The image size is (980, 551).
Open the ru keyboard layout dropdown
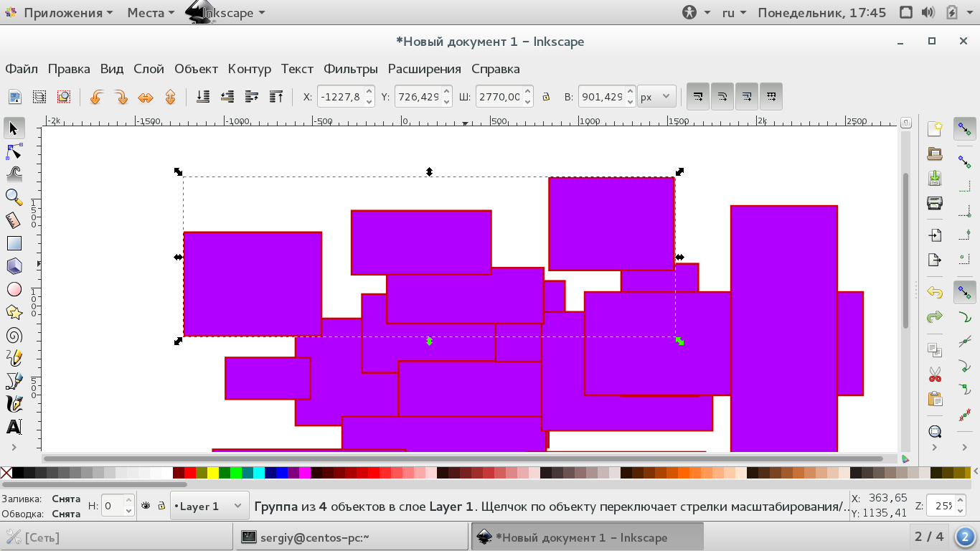coord(734,12)
